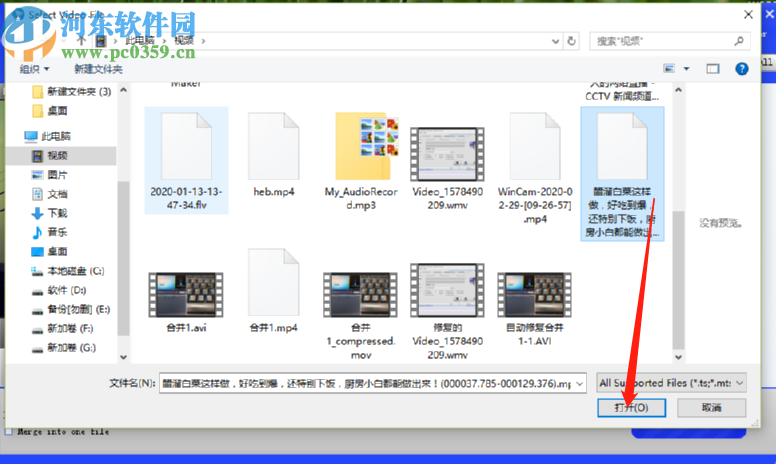776x464 pixels.
Task: Open 图片 folder in the sidebar
Action: point(49,175)
